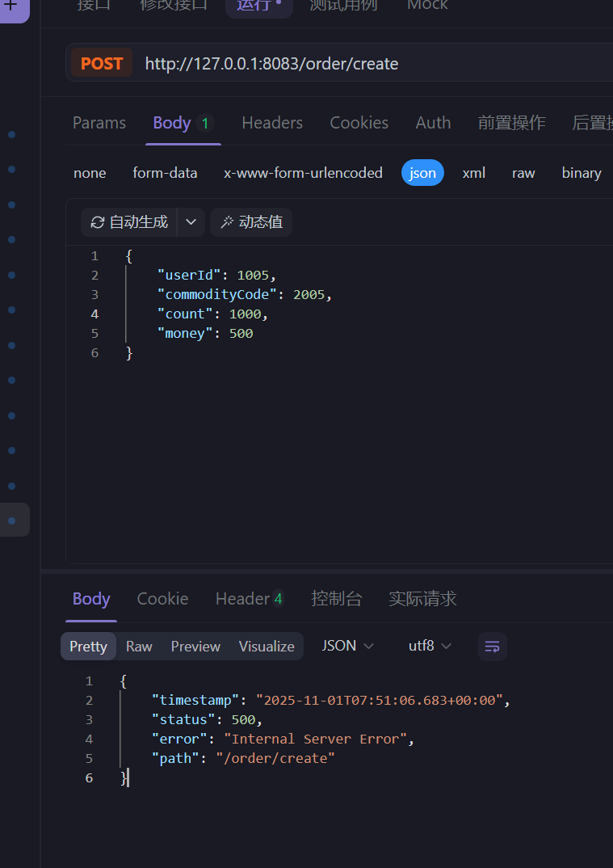
Task: Toggle the word wrap icon in response toolbar
Action: pos(493,646)
